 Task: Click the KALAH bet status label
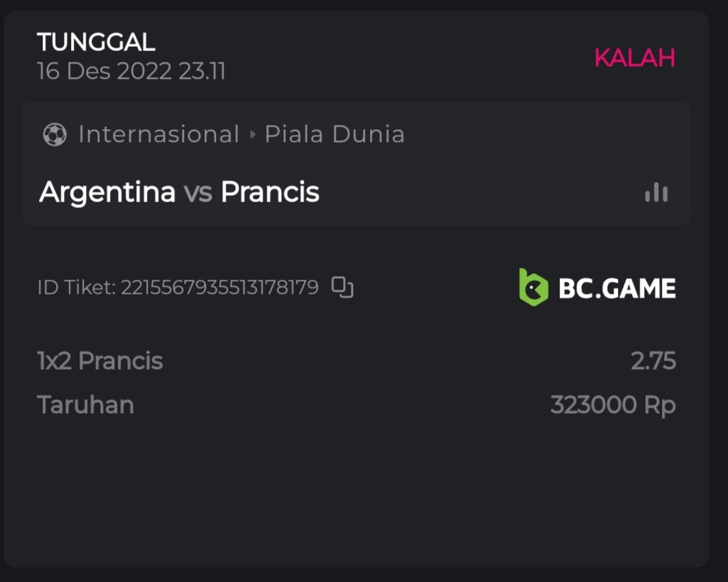[634, 57]
